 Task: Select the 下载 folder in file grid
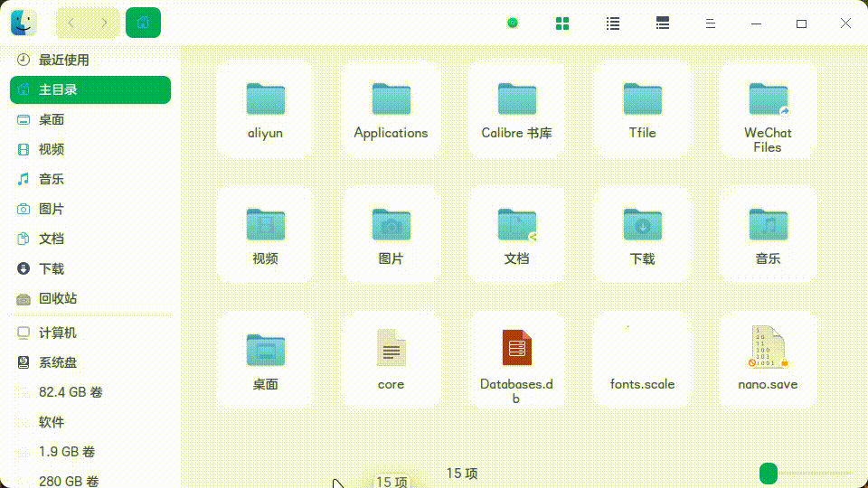point(642,236)
